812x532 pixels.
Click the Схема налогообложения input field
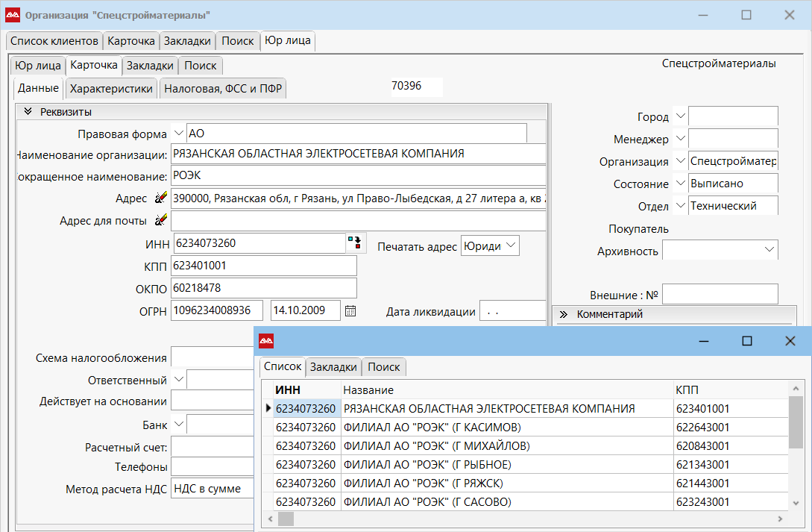pyautogui.click(x=213, y=357)
